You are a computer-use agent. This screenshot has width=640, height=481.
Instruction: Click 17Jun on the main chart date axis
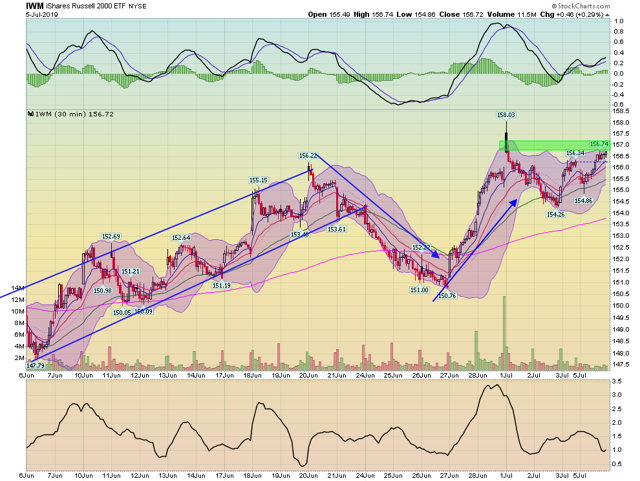(224, 375)
